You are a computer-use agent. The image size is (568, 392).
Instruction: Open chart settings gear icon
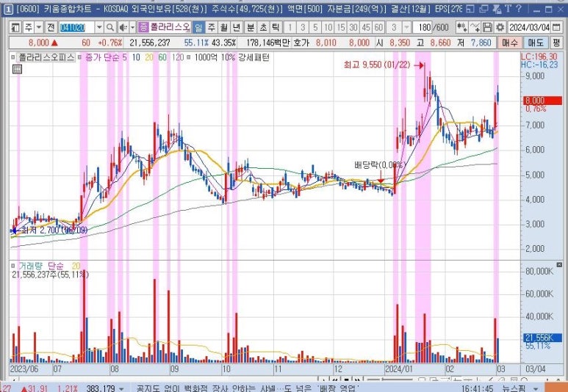click(x=500, y=26)
